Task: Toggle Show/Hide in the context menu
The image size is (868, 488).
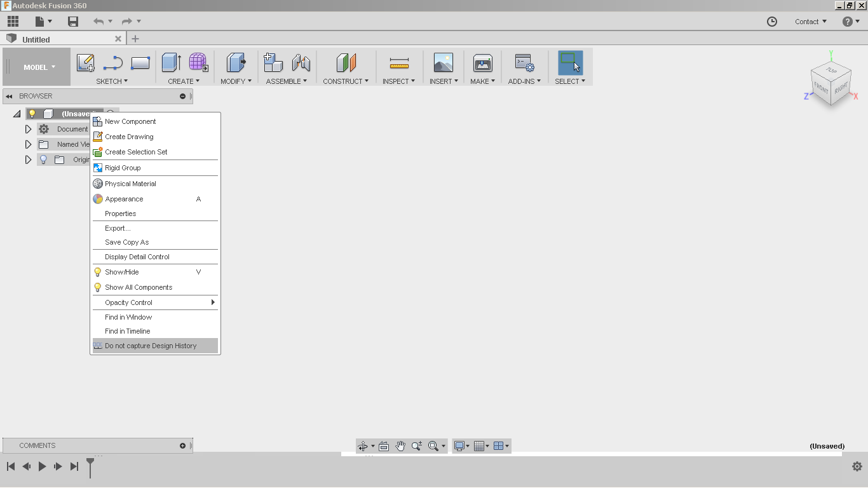Action: click(155, 272)
